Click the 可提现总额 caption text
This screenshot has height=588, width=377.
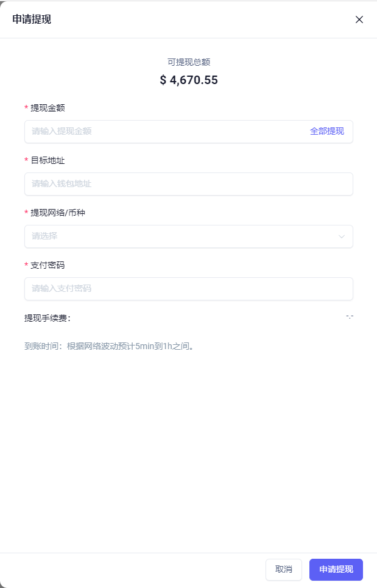[189, 62]
